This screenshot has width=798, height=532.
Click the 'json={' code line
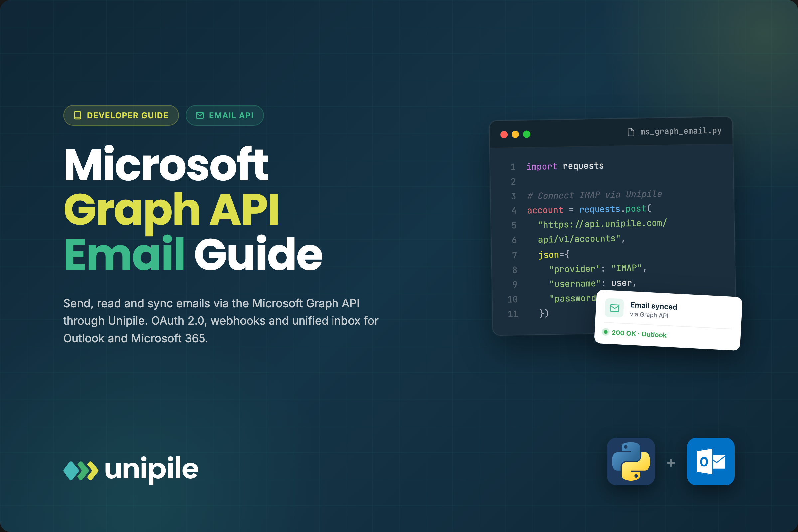point(554,254)
